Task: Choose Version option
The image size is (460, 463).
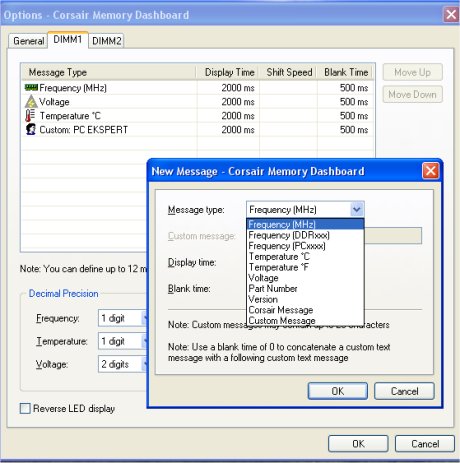Action: pos(305,299)
